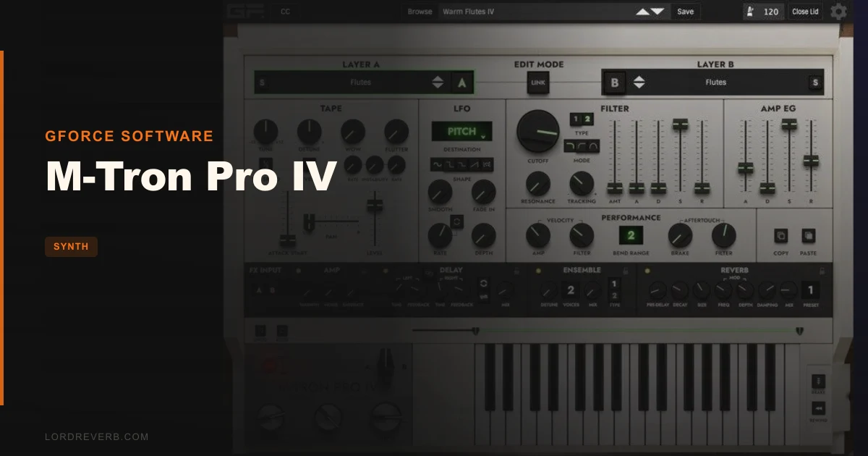Click the Close Lid button
The image size is (868, 456).
(x=805, y=12)
